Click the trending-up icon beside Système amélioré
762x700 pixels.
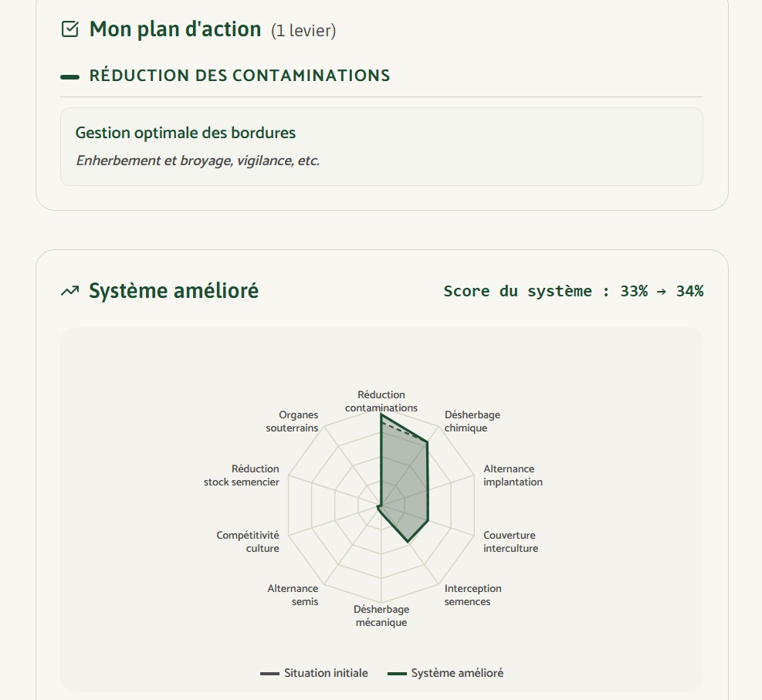[70, 291]
